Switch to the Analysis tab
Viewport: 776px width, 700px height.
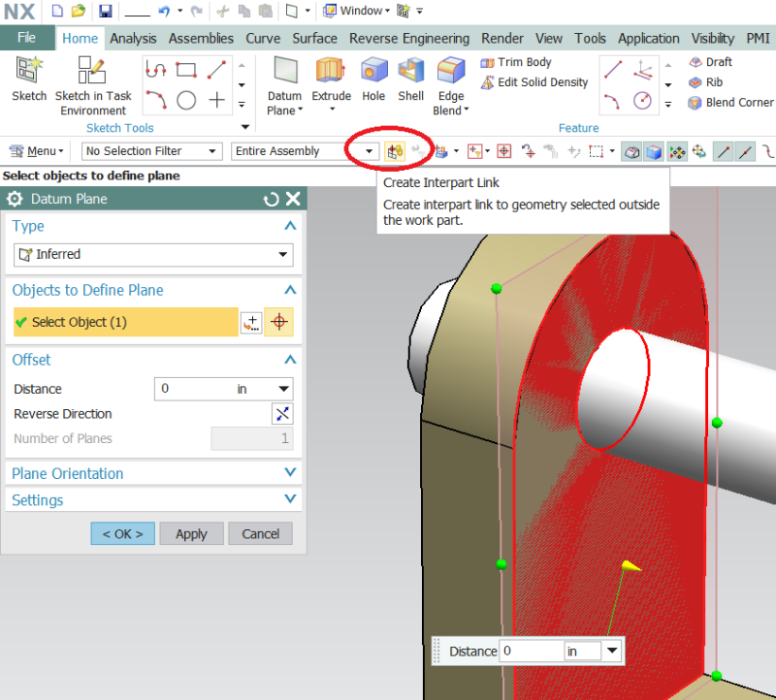point(133,39)
